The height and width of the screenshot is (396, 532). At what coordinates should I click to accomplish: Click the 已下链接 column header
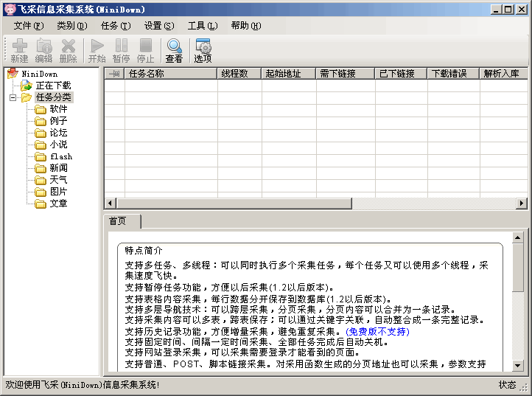[x=402, y=73]
